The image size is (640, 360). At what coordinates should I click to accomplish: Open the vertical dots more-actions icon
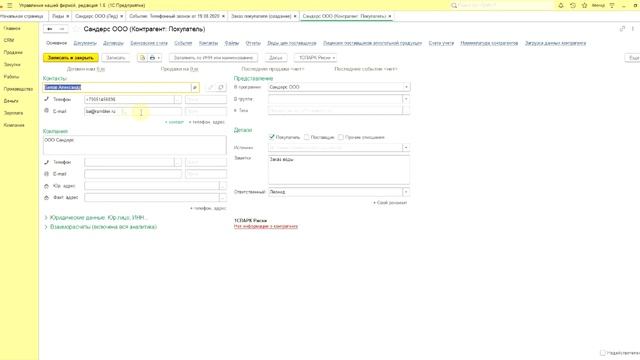(633, 29)
